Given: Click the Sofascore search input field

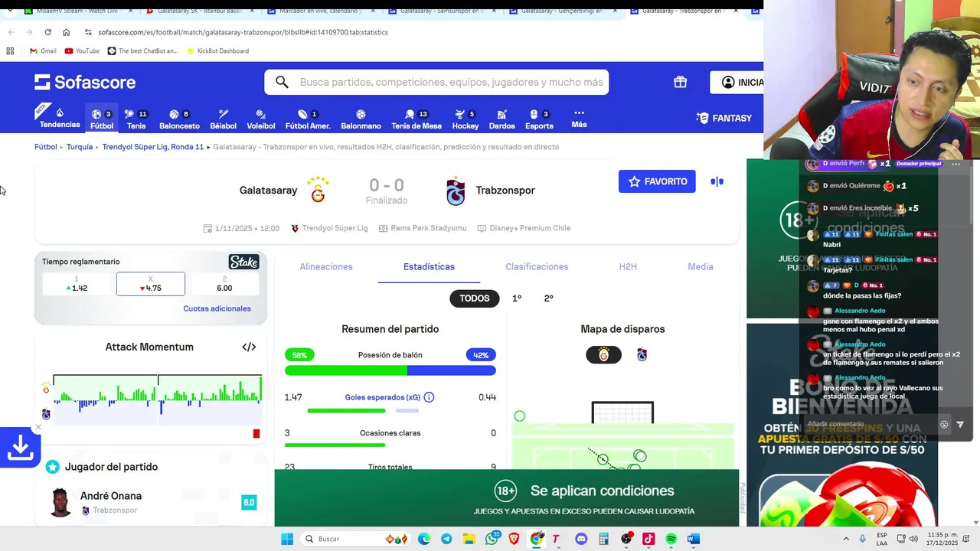Looking at the screenshot, I should (436, 82).
